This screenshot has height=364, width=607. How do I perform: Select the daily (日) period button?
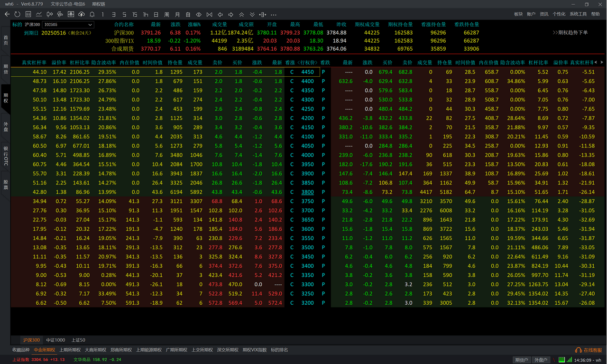(156, 14)
